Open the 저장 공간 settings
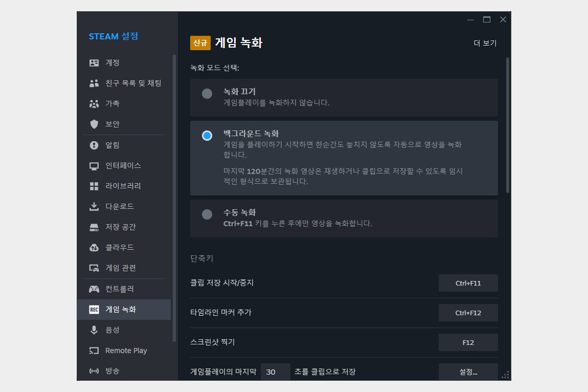The height and width of the screenshot is (392, 588). click(124, 227)
